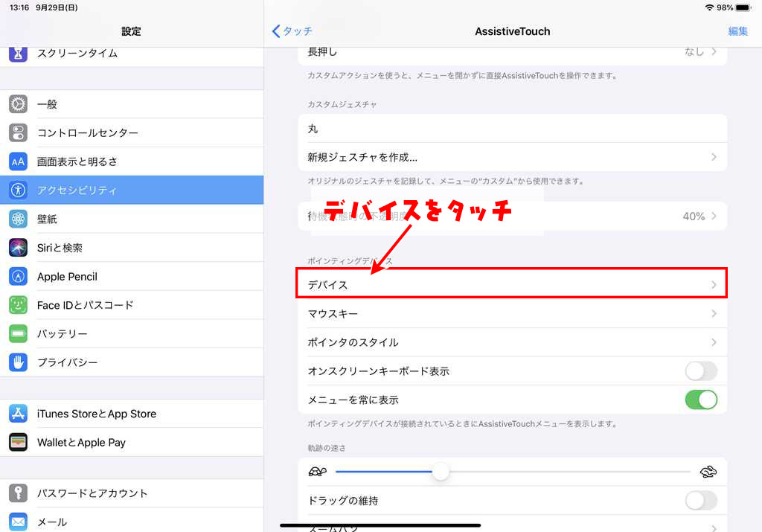
Task: Select 画面表示と明るさ in the sidebar
Action: [x=132, y=161]
